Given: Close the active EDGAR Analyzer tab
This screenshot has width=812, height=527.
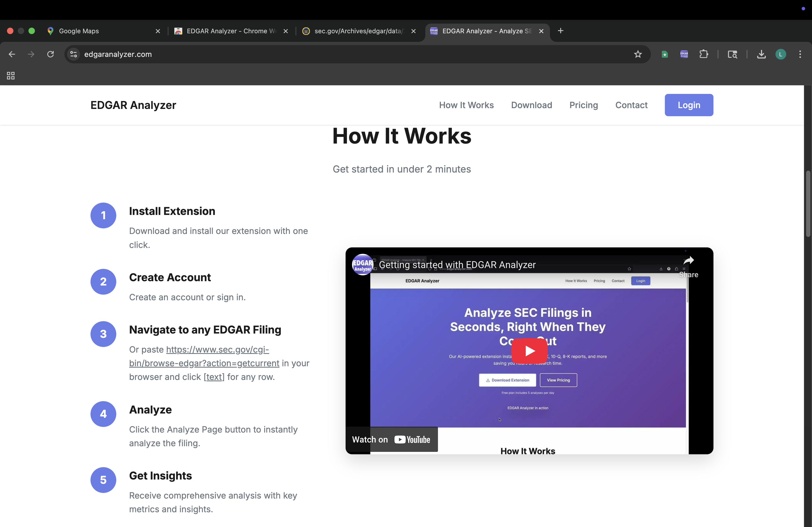Looking at the screenshot, I should tap(541, 31).
